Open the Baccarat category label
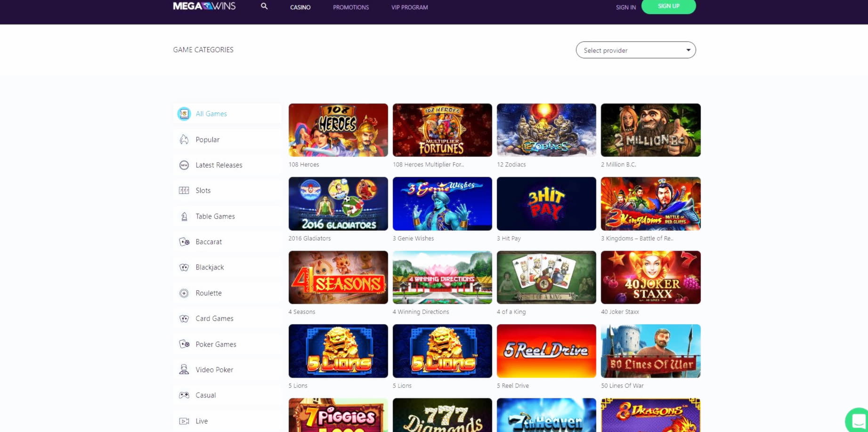Image resolution: width=868 pixels, height=432 pixels. point(209,241)
